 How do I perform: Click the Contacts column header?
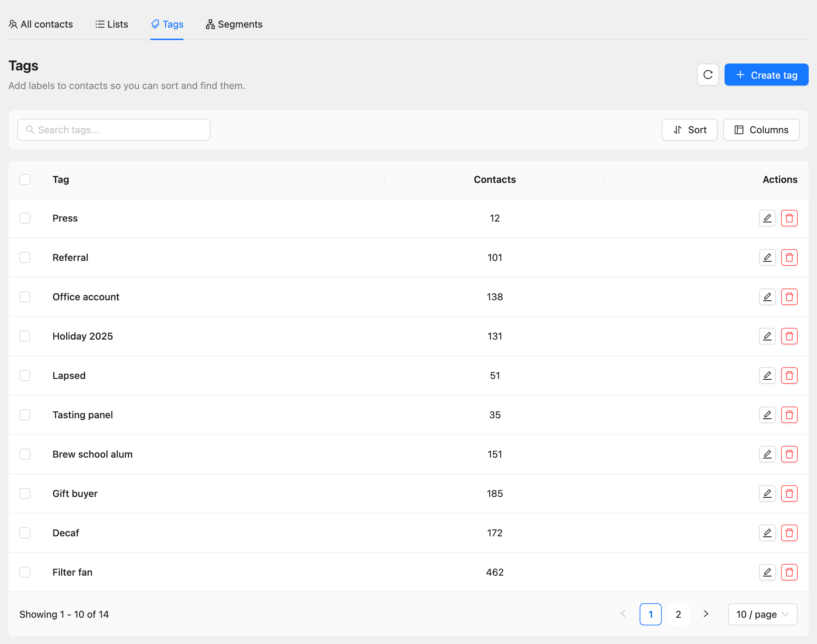(494, 179)
